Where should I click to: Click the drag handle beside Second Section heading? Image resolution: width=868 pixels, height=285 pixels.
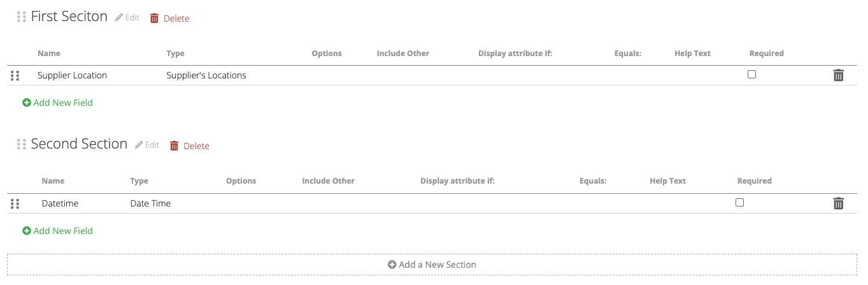(x=22, y=145)
